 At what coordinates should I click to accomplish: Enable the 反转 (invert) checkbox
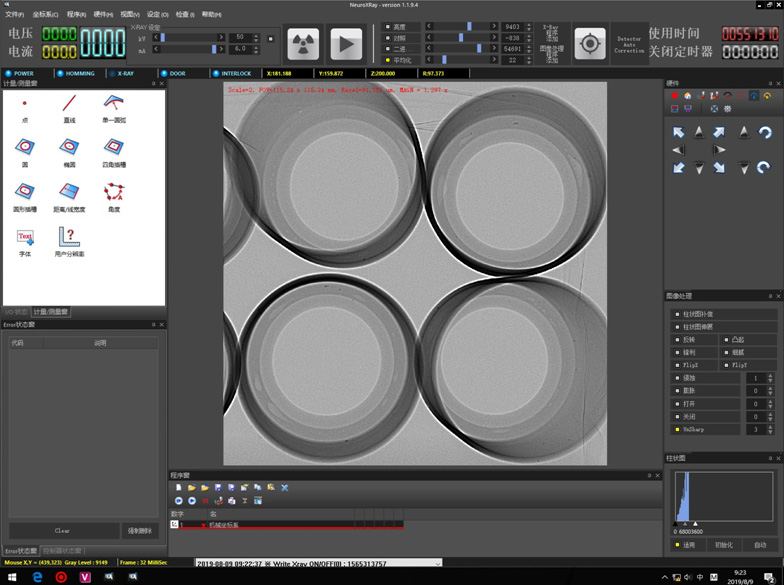pos(677,340)
